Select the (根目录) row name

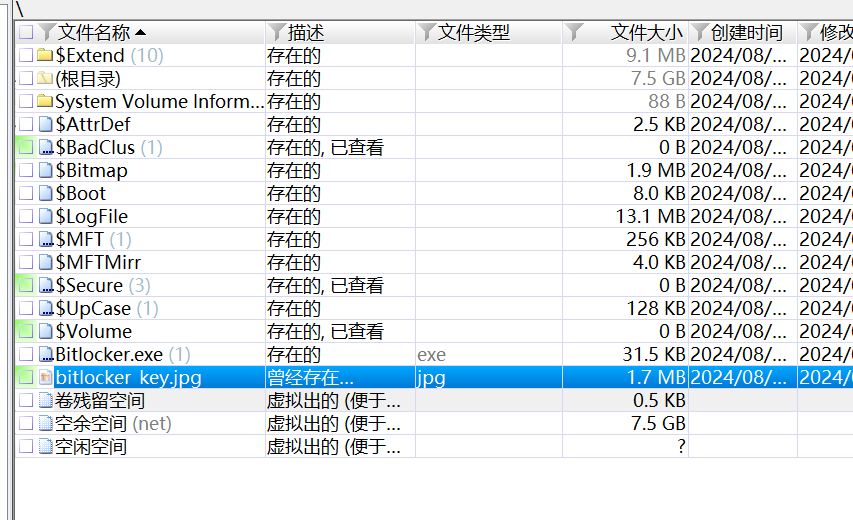click(88, 79)
